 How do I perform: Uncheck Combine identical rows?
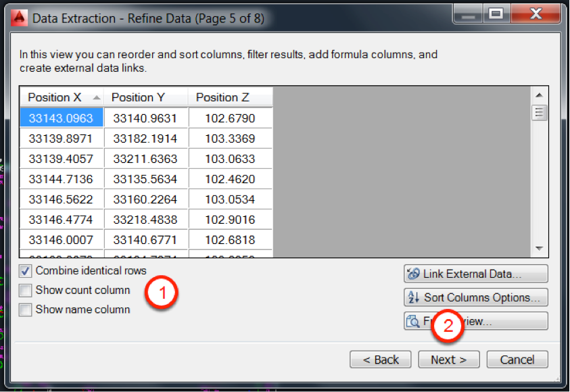[26, 271]
